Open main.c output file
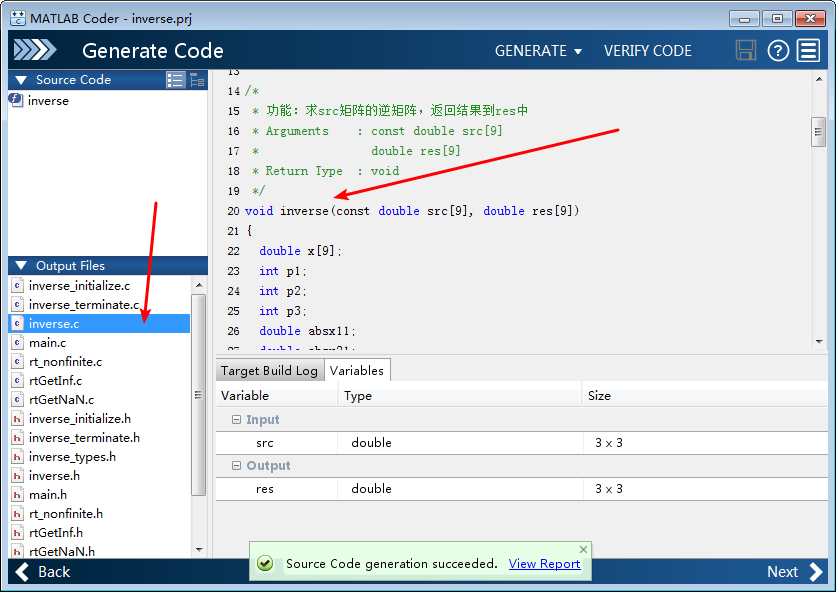The width and height of the screenshot is (836, 592). pyautogui.click(x=47, y=343)
